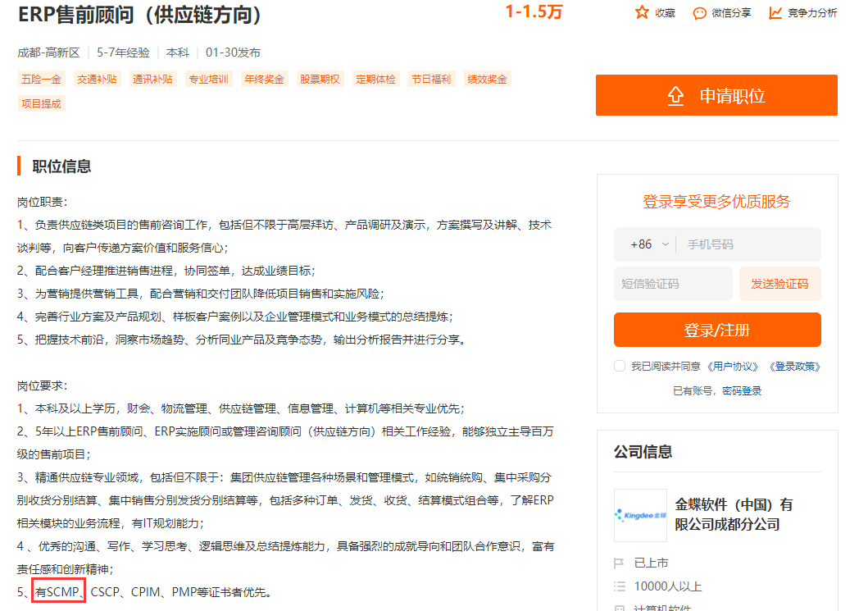The height and width of the screenshot is (611, 868).
Task: Click the 短信验证码 code input field
Action: 673,284
